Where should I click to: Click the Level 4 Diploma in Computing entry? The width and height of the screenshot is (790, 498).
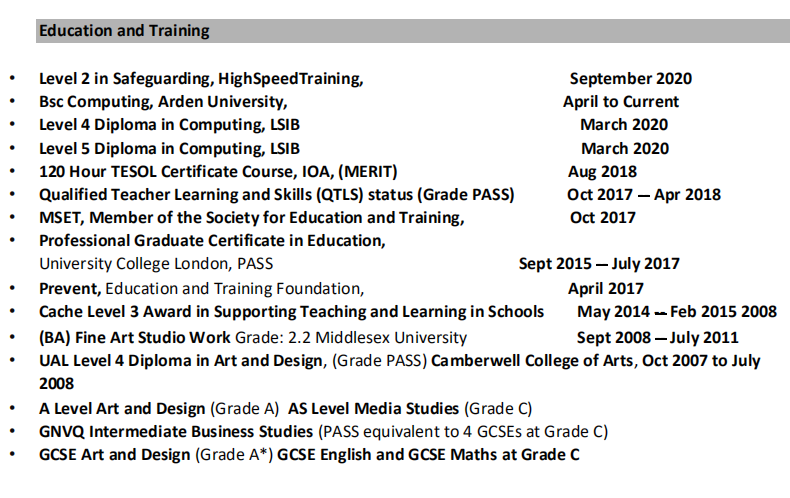tap(169, 125)
